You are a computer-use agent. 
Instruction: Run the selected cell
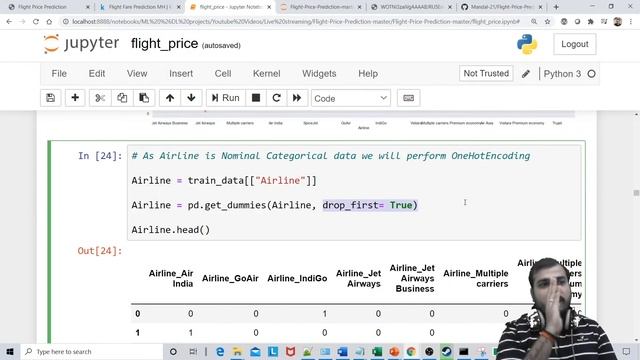(x=225, y=98)
